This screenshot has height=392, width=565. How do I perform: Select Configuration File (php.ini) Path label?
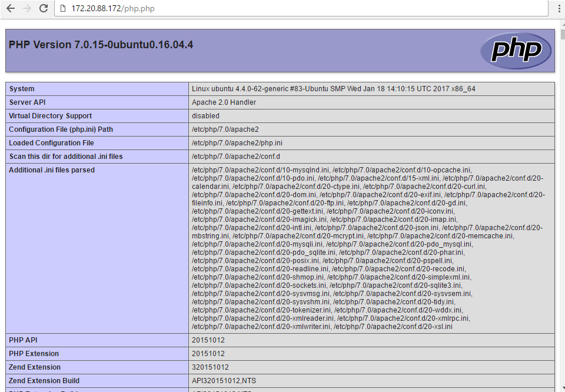pyautogui.click(x=61, y=129)
